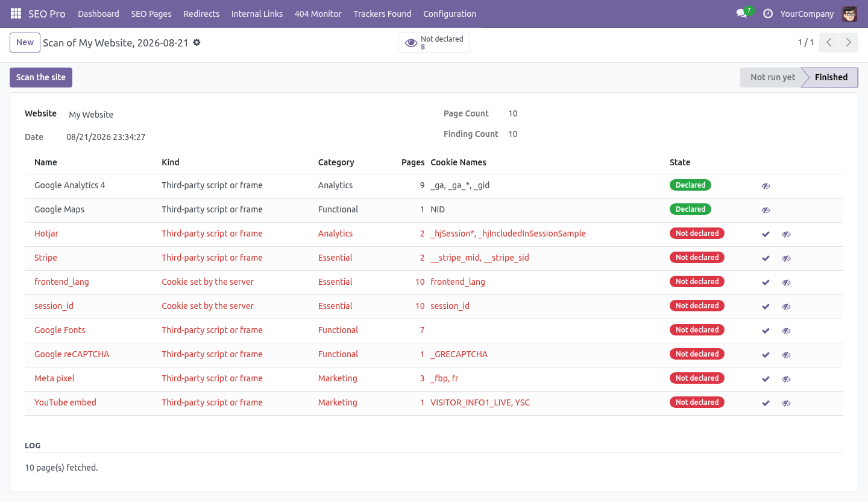The height and width of the screenshot is (502, 868).
Task: Open the Trackers Found menu
Action: [x=382, y=13]
